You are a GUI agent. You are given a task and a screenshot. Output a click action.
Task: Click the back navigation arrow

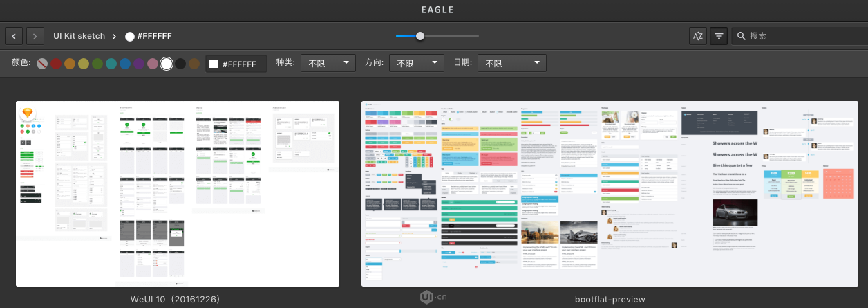pyautogui.click(x=14, y=36)
